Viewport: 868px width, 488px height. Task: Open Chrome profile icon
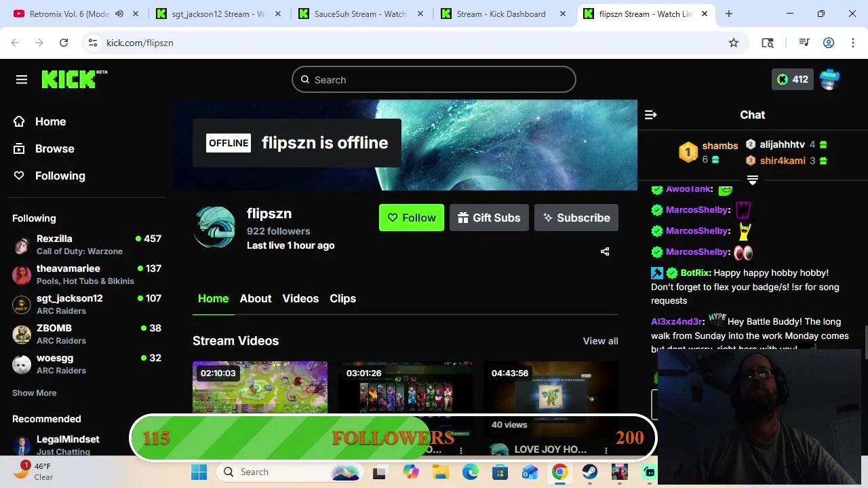[829, 43]
